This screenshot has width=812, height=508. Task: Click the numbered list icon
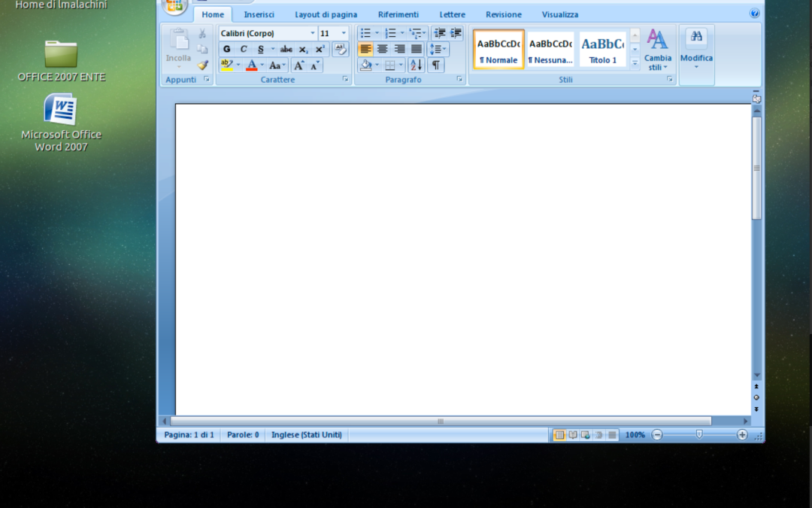(x=390, y=33)
